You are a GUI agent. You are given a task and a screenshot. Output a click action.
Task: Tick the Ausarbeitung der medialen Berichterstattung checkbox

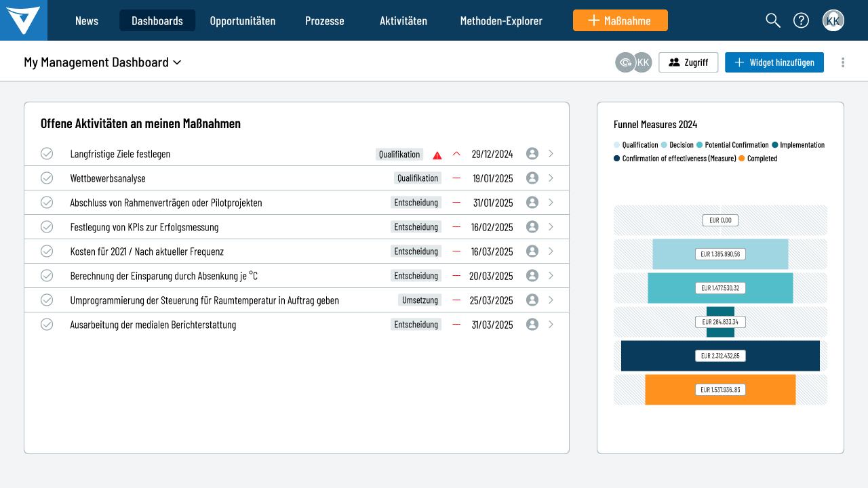[x=47, y=325]
